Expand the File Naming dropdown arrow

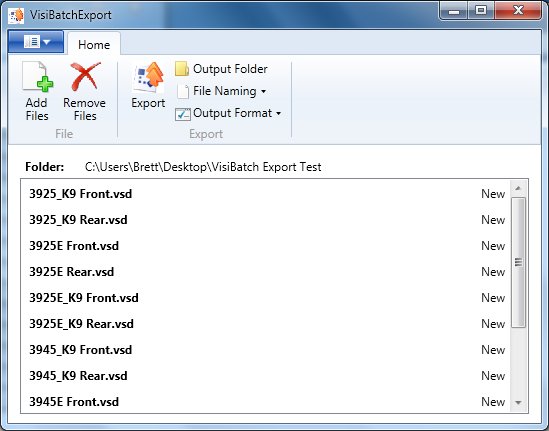click(x=263, y=92)
